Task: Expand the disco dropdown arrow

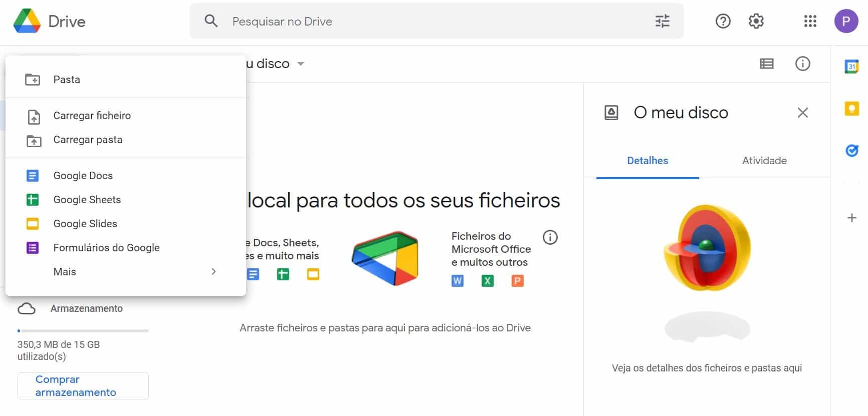Action: [301, 64]
